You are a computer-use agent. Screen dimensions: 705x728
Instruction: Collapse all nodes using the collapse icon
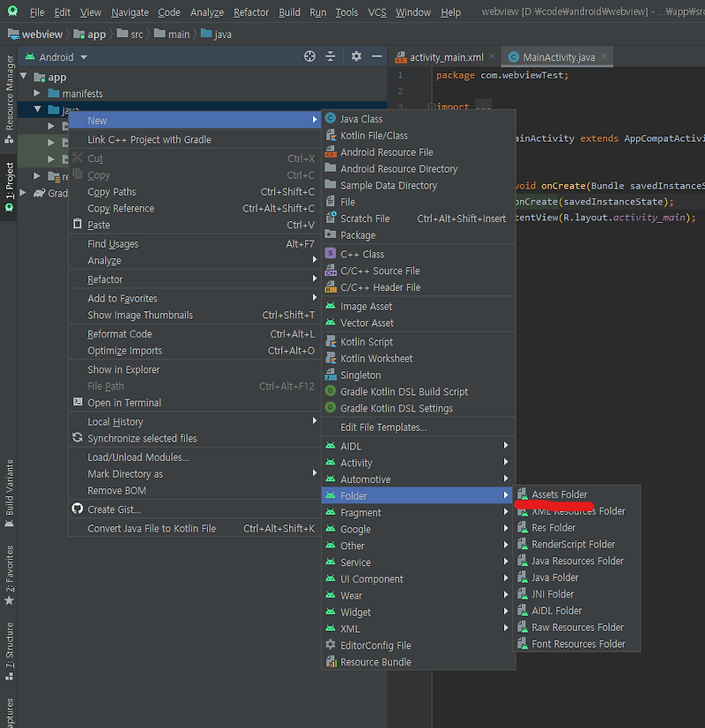point(330,56)
